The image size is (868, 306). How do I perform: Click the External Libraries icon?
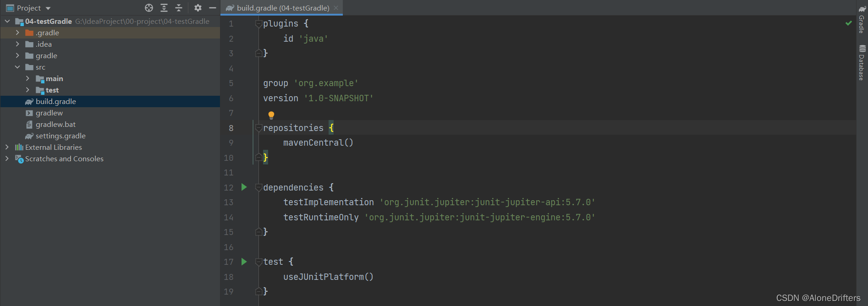[x=19, y=147]
